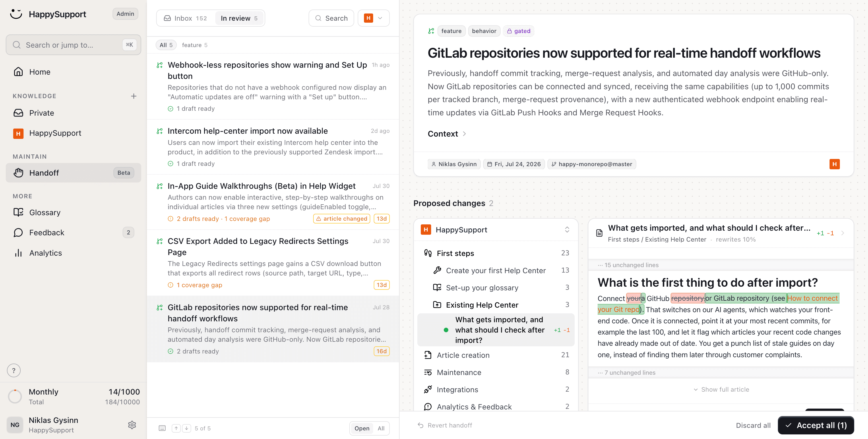
Task: Open Home in the sidebar
Action: [x=73, y=72]
